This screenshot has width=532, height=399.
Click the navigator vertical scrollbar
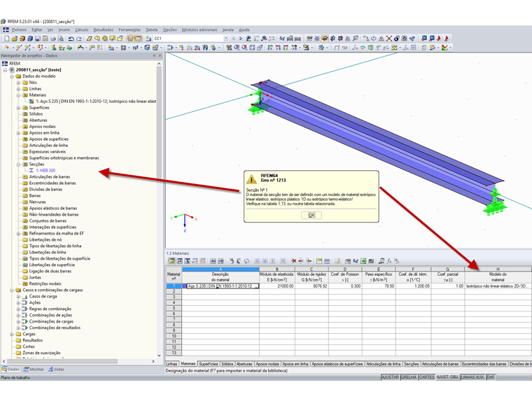point(159,209)
